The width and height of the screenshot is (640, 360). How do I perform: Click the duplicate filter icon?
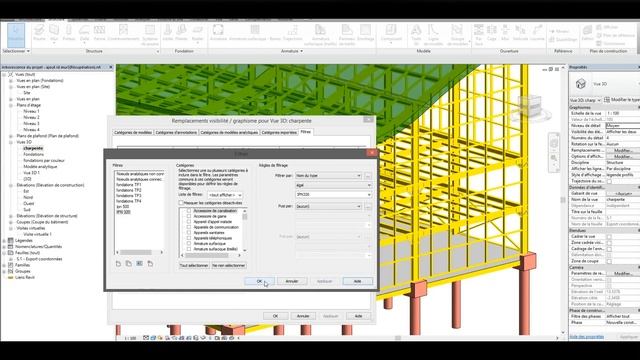pyautogui.click(x=129, y=264)
